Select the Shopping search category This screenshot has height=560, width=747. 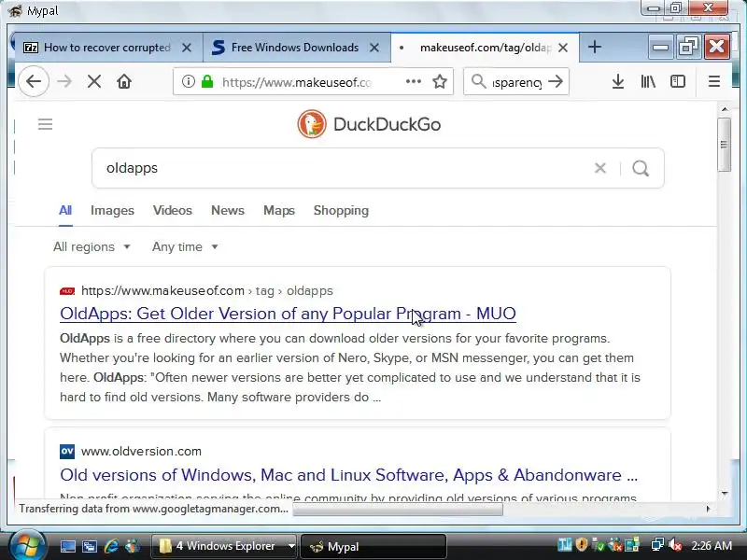coord(341,211)
